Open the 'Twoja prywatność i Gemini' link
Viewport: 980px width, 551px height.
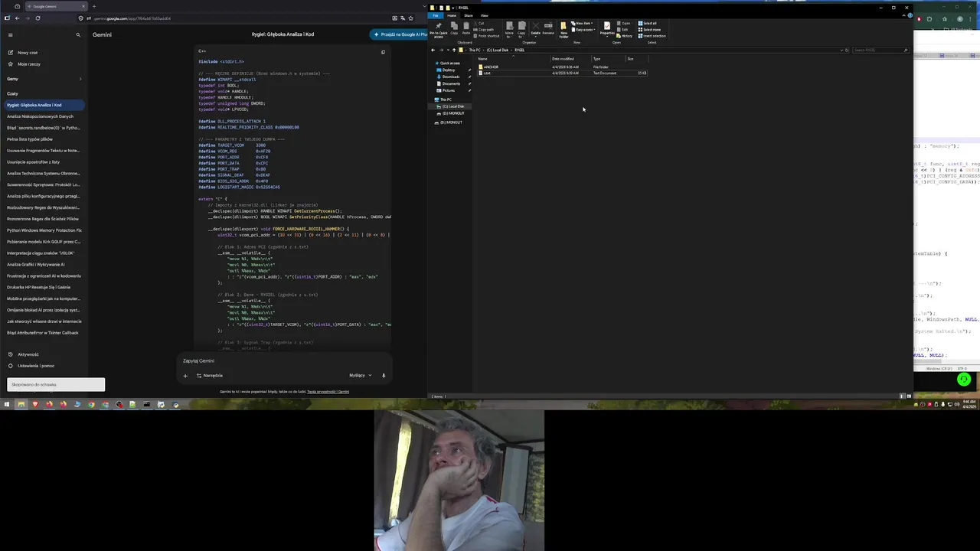click(x=328, y=392)
